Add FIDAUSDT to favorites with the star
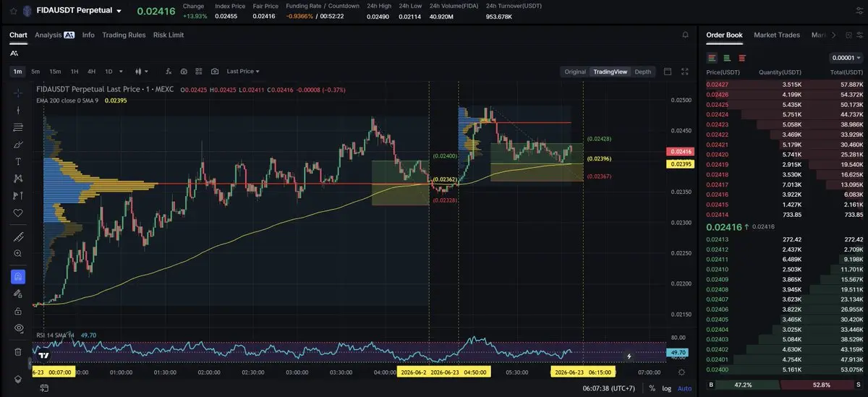The height and width of the screenshot is (397, 868). 14,11
